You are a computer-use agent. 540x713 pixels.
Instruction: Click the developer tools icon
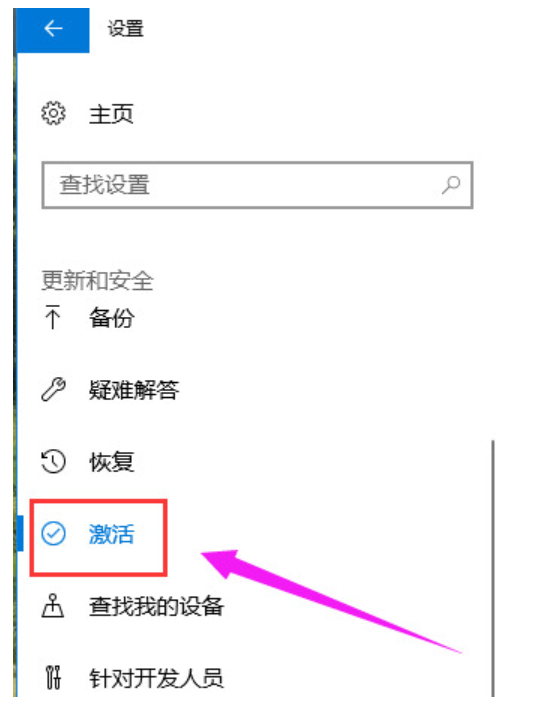tap(53, 678)
